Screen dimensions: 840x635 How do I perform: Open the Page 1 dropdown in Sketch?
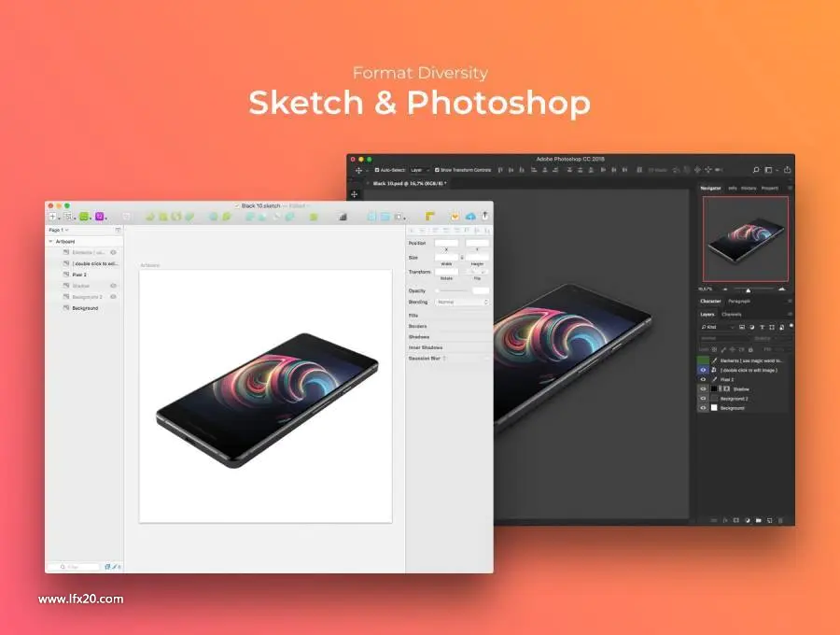59,230
